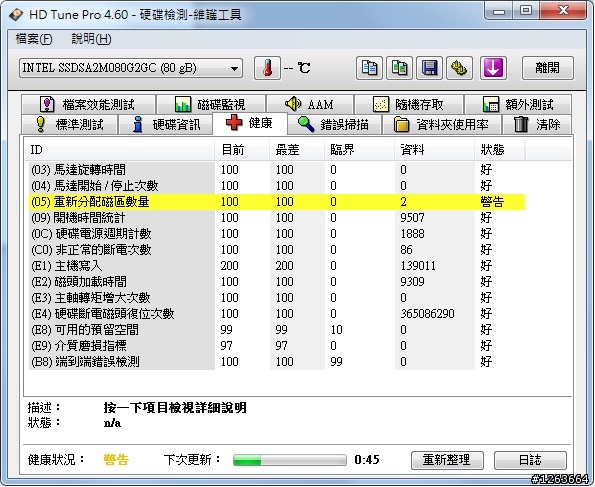Open the 說明(H) menu
The image size is (595, 487).
[x=91, y=39]
